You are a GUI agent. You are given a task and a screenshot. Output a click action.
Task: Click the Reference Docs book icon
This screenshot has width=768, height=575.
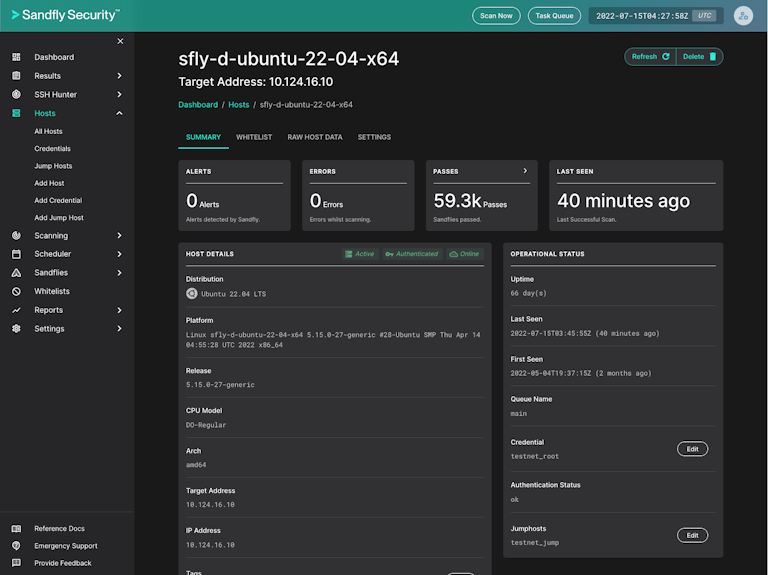[16, 528]
